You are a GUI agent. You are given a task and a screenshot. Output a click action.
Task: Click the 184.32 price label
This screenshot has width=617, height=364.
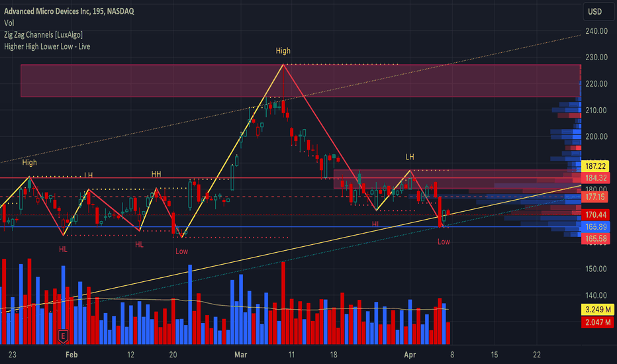point(595,178)
